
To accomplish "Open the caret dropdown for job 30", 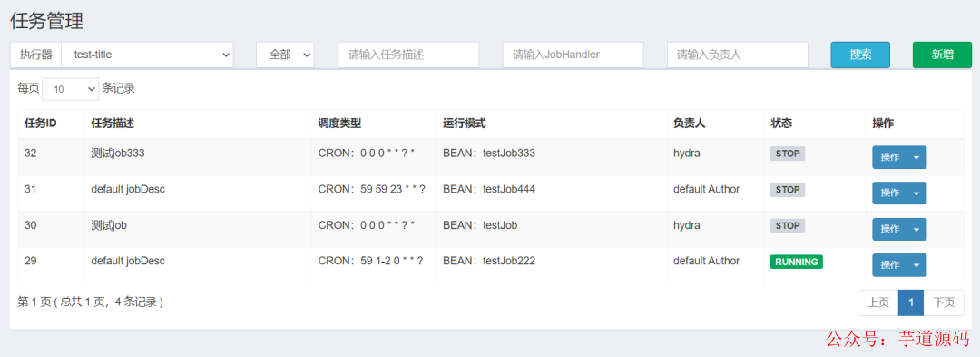I will click(916, 230).
